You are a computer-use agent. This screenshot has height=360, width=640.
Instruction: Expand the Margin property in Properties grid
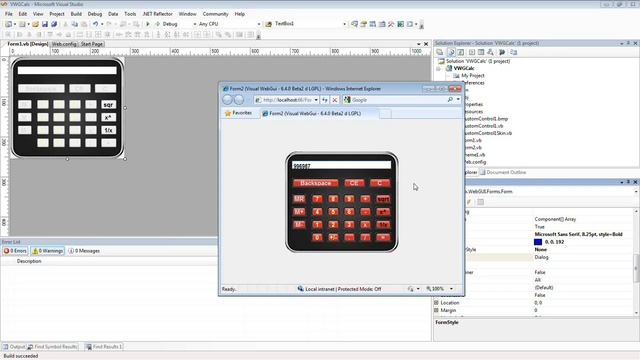coord(436,311)
